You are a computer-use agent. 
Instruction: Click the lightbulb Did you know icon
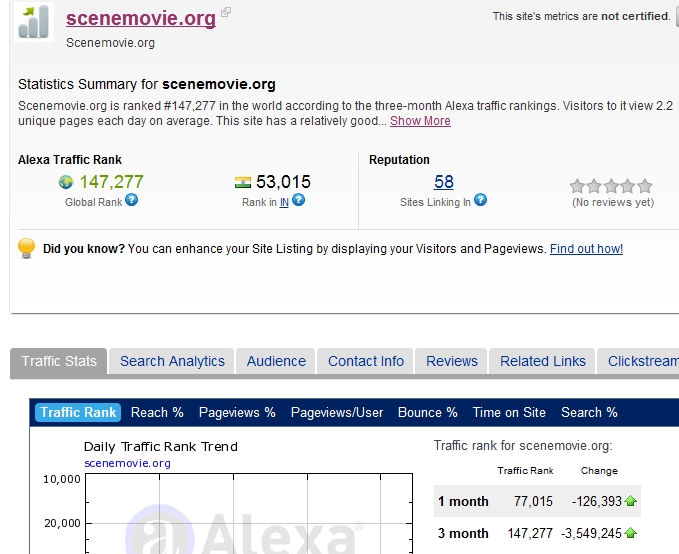[27, 248]
